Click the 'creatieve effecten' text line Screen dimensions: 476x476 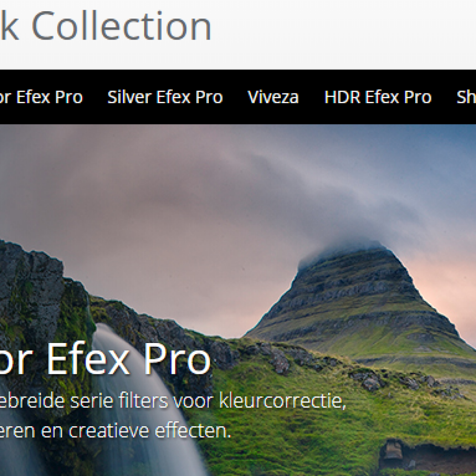pos(115,430)
